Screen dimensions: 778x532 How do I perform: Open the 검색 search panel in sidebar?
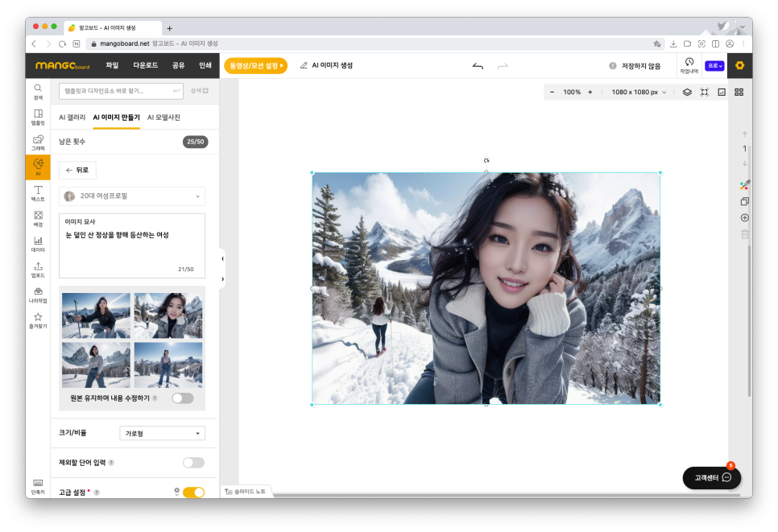38,92
